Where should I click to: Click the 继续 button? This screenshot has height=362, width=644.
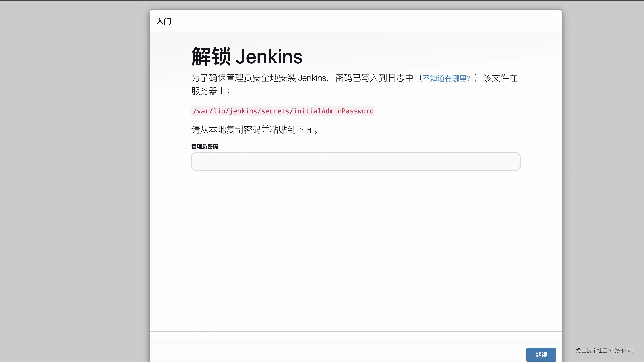point(541,355)
